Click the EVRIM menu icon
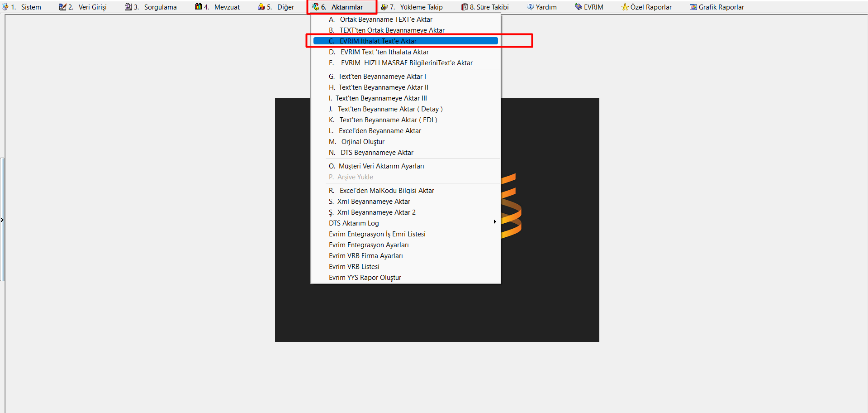 (x=579, y=7)
